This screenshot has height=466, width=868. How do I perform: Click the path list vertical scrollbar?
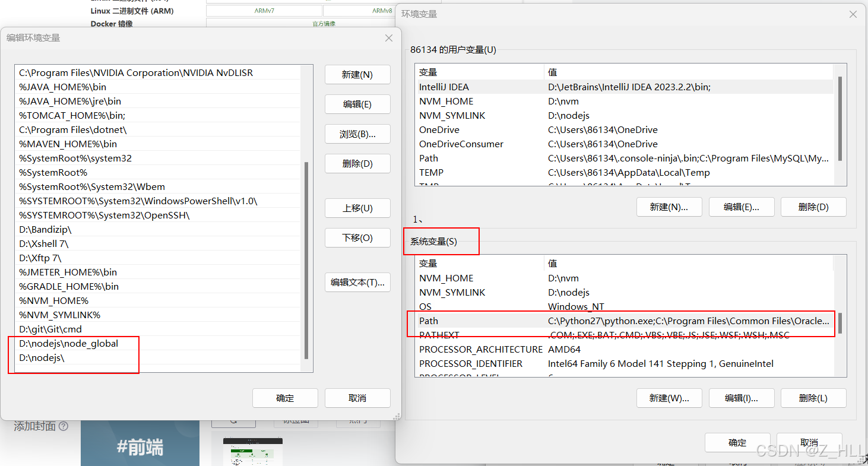306,260
